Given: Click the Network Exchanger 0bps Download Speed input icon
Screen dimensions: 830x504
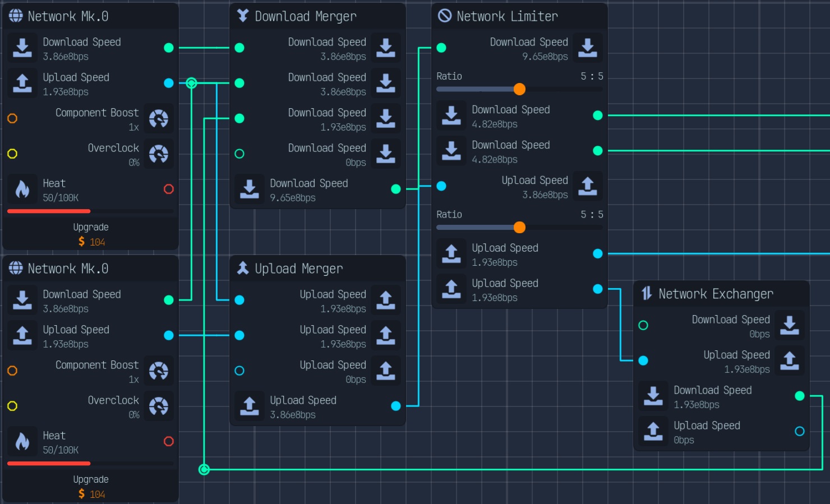Looking at the screenshot, I should [x=790, y=325].
